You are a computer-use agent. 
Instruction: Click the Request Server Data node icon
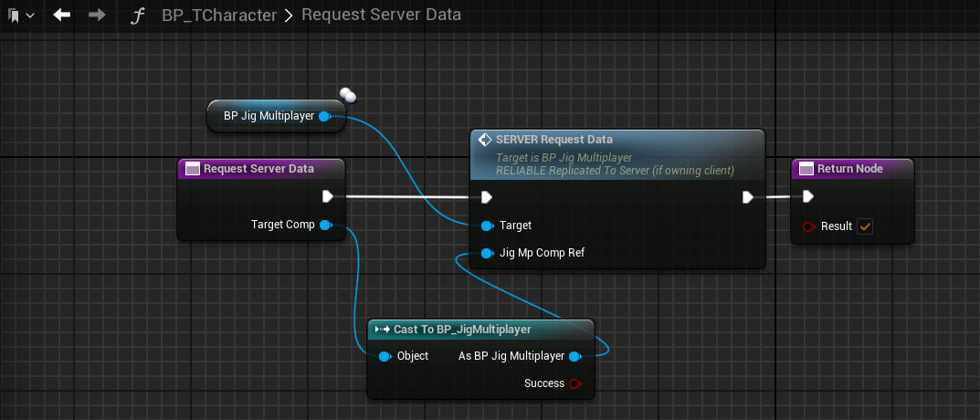coord(193,169)
